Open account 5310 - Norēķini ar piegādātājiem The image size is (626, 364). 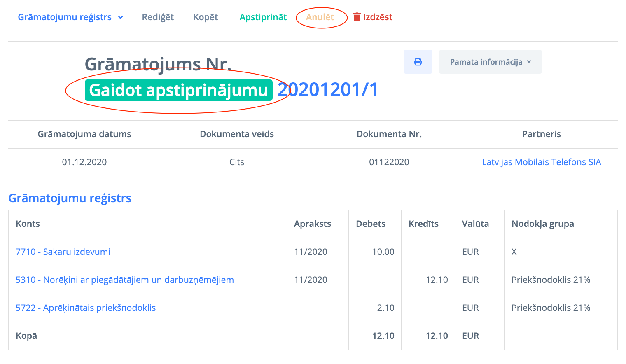coord(125,280)
